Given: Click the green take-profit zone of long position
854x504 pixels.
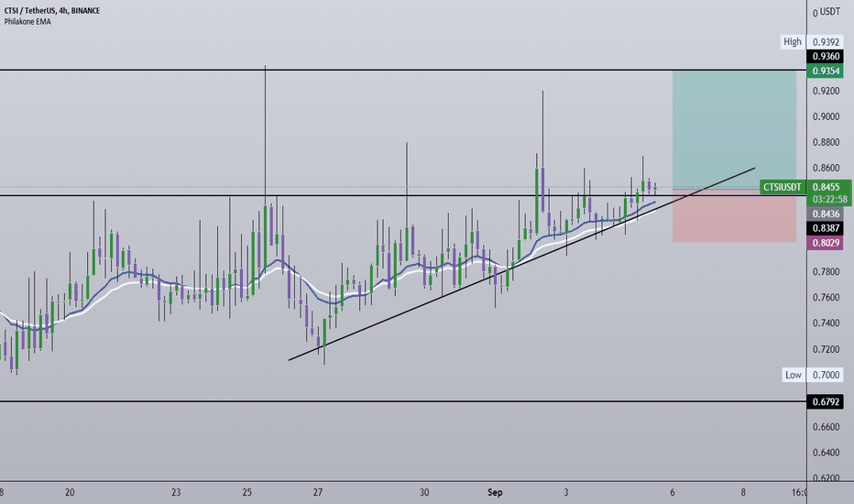Looking at the screenshot, I should coord(734,130).
